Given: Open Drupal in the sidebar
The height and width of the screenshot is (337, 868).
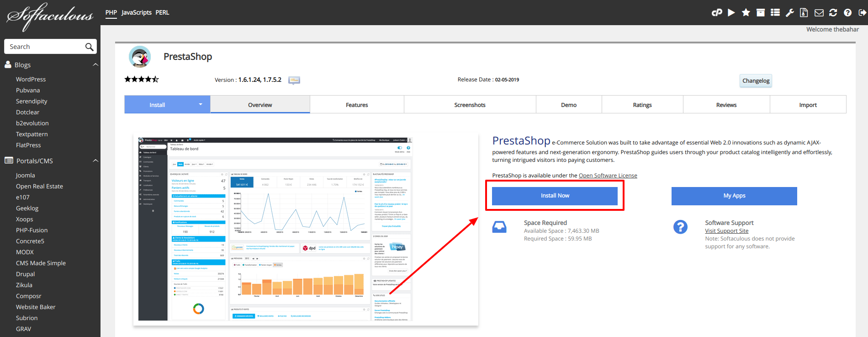Looking at the screenshot, I should click(25, 274).
